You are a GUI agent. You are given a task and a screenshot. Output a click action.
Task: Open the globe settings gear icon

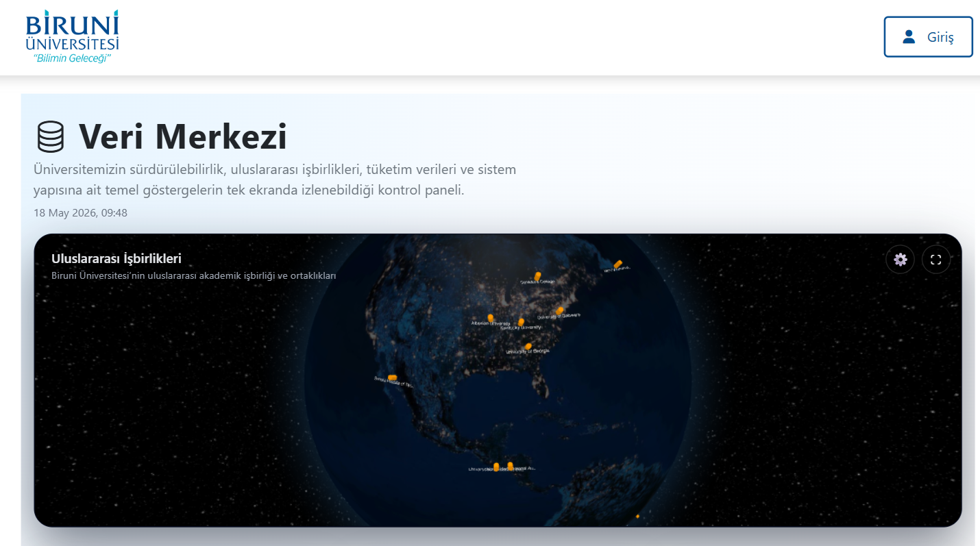900,260
